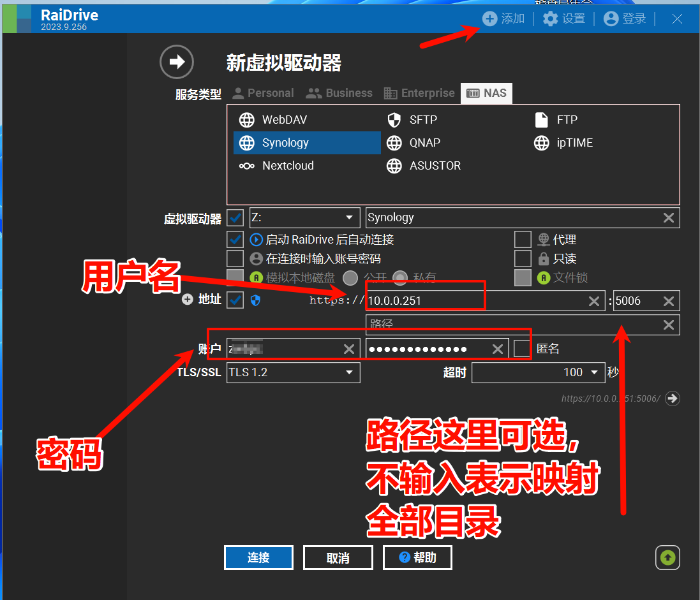
Task: Clear the Synology drive name field
Action: [x=668, y=218]
